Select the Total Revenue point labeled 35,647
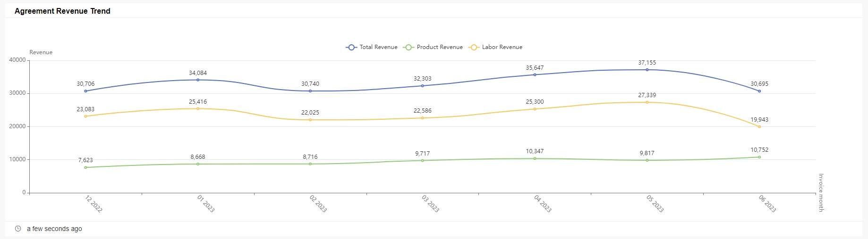Viewport: 868px width, 239px height. 535,74
